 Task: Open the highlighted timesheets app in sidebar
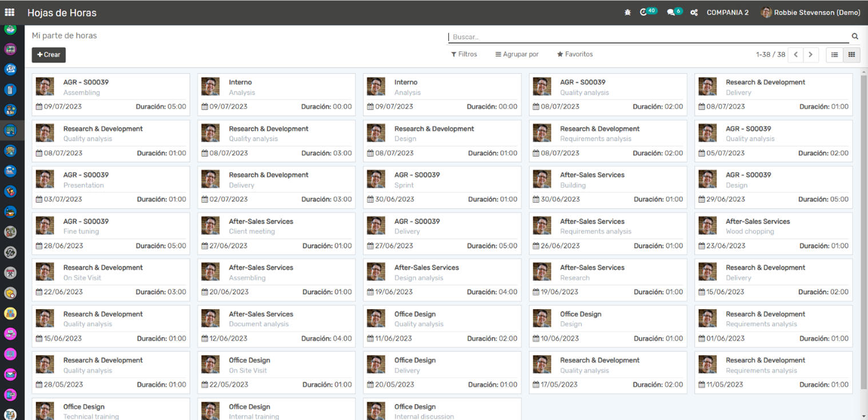click(10, 130)
